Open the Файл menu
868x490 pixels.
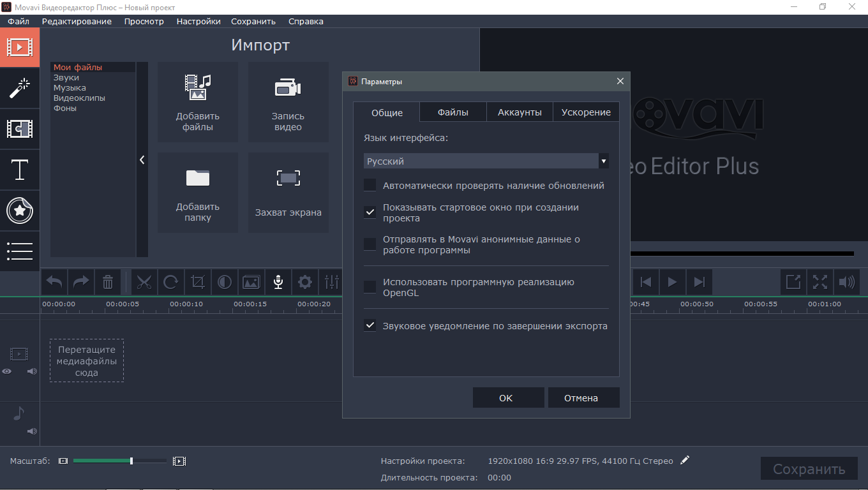point(19,21)
